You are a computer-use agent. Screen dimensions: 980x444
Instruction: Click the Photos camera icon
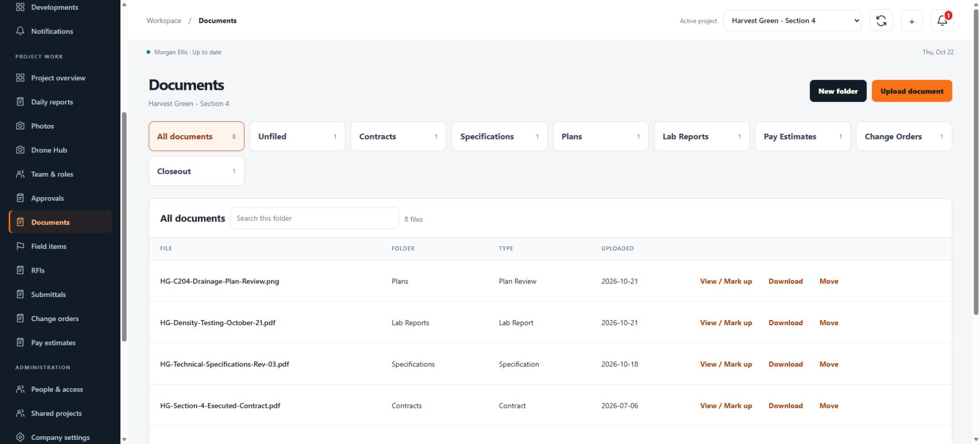tap(20, 126)
